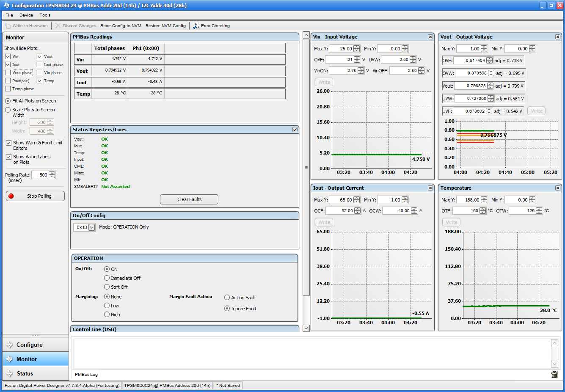This screenshot has height=392, width=565.
Task: Enable the Vout-phase plot checkbox
Action: [x=8, y=73]
